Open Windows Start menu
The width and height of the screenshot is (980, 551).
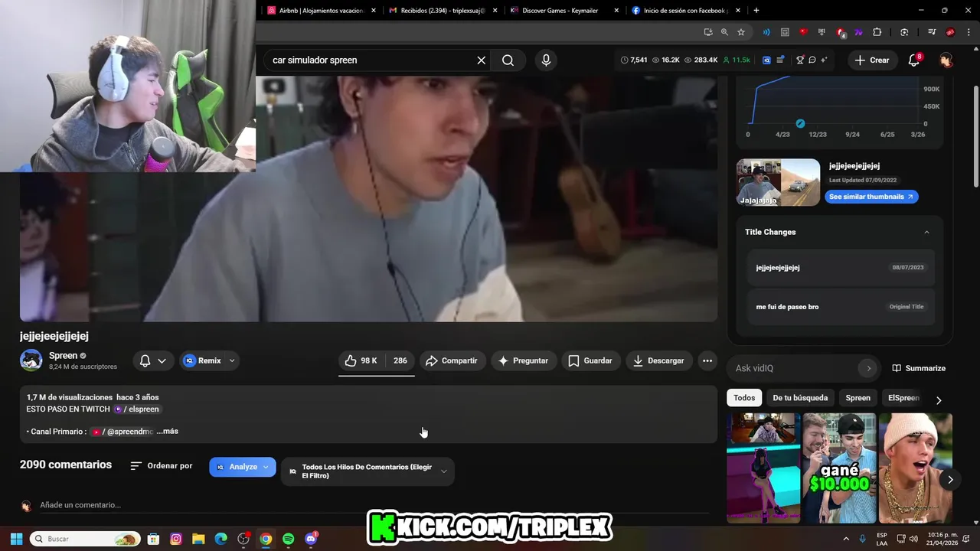tap(16, 539)
